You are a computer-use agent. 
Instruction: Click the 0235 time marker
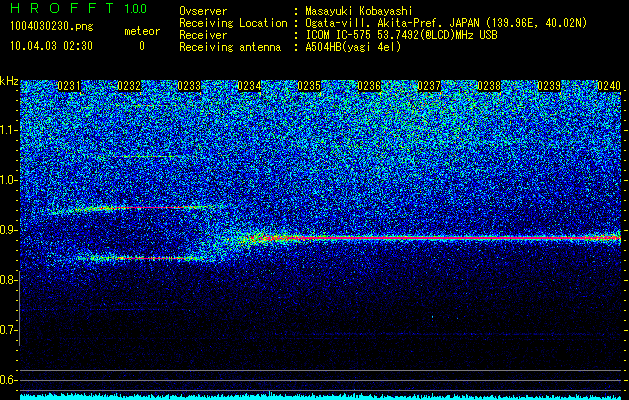(x=309, y=86)
